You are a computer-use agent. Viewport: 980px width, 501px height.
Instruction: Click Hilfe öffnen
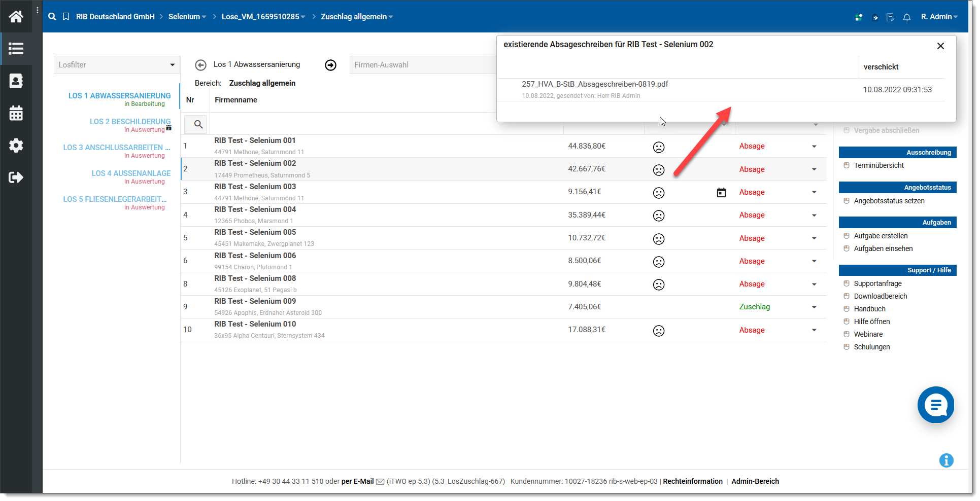point(872,321)
